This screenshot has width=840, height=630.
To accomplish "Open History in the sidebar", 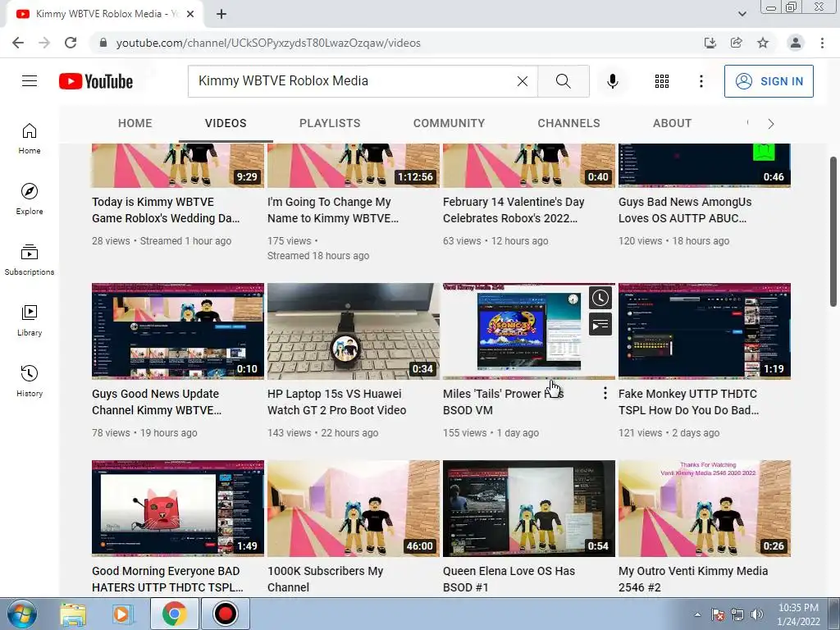I will [30, 381].
